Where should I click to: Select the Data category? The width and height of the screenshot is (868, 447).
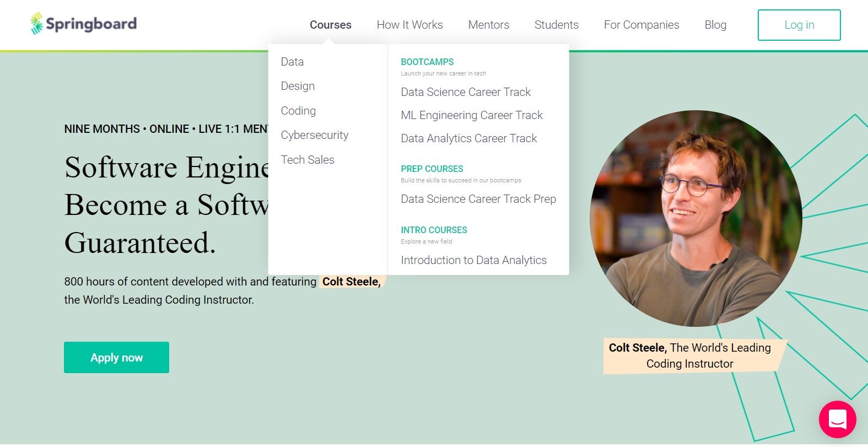pyautogui.click(x=292, y=62)
